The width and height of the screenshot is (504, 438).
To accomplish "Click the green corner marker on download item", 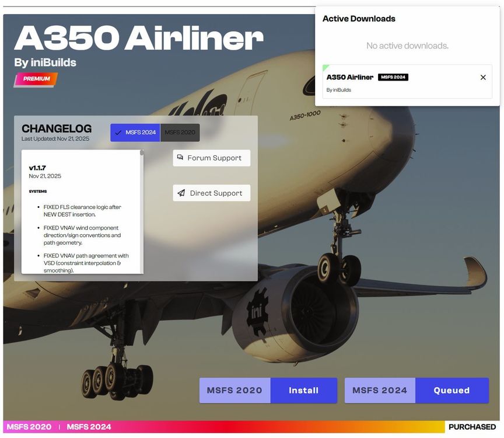I will (x=325, y=67).
